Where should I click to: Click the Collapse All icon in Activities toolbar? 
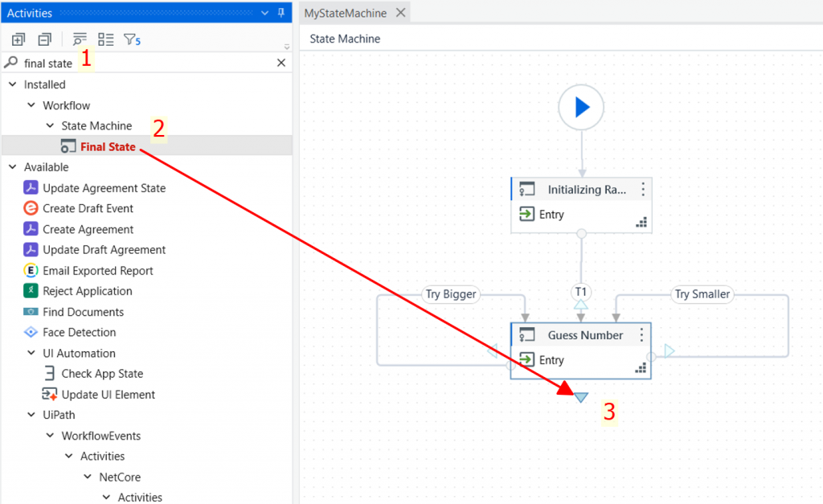point(45,39)
